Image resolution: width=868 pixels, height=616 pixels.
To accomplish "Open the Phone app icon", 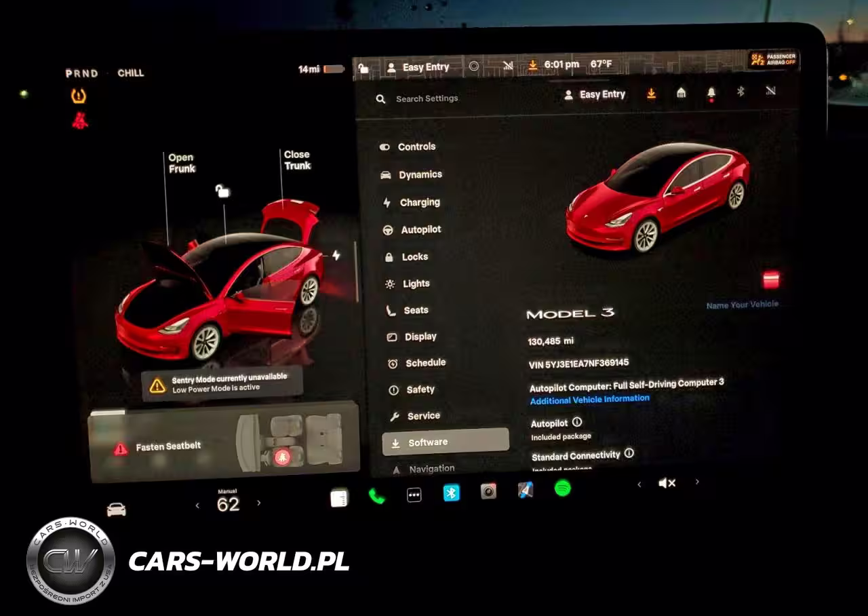I will (376, 496).
